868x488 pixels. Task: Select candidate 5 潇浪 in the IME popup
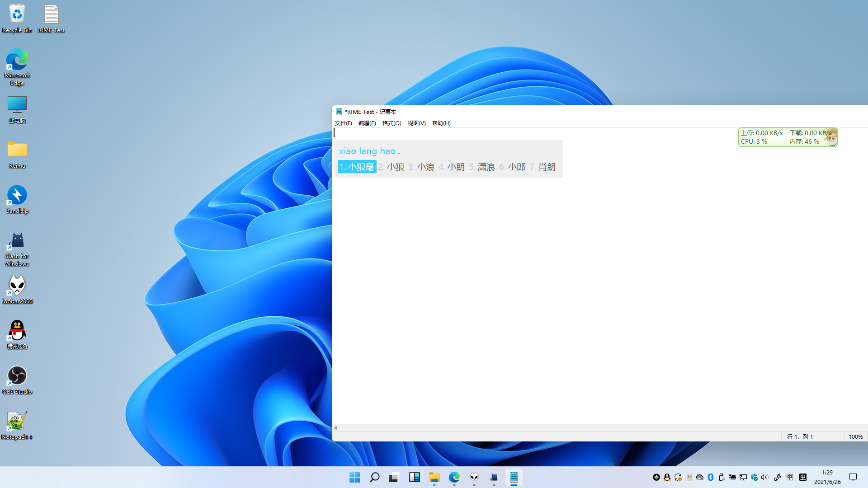coord(483,166)
